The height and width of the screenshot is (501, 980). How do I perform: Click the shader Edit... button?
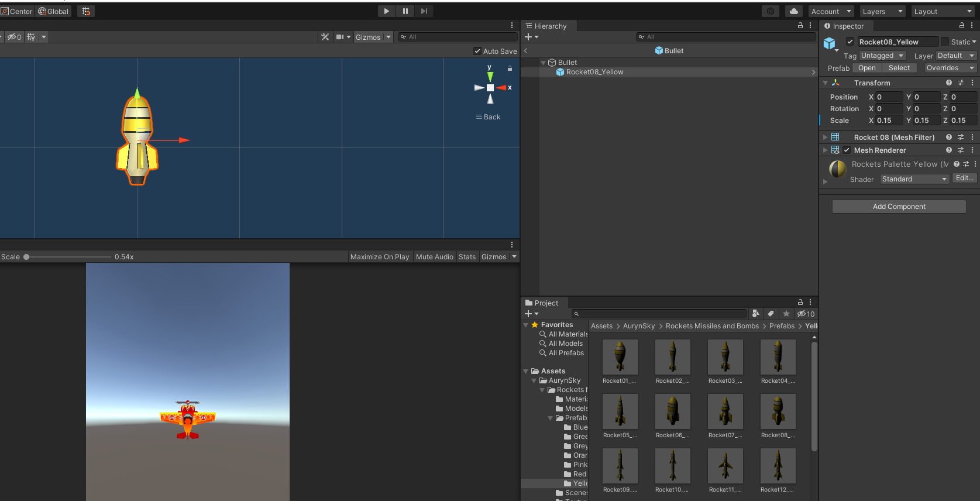[x=964, y=178]
